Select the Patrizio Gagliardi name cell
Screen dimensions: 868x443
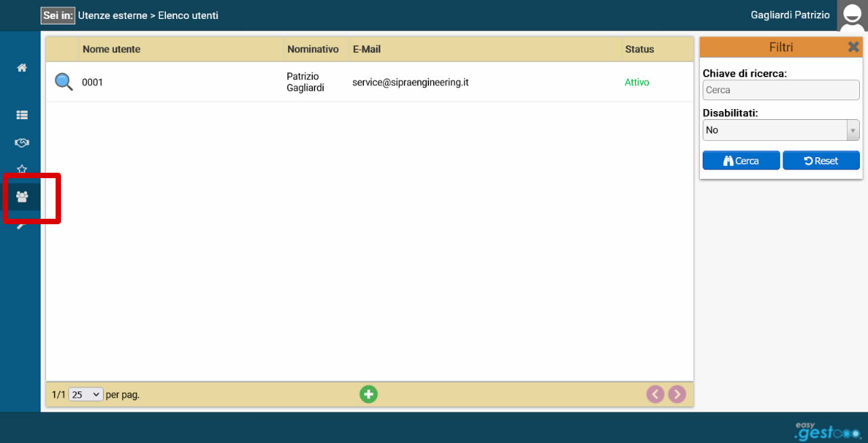[306, 82]
